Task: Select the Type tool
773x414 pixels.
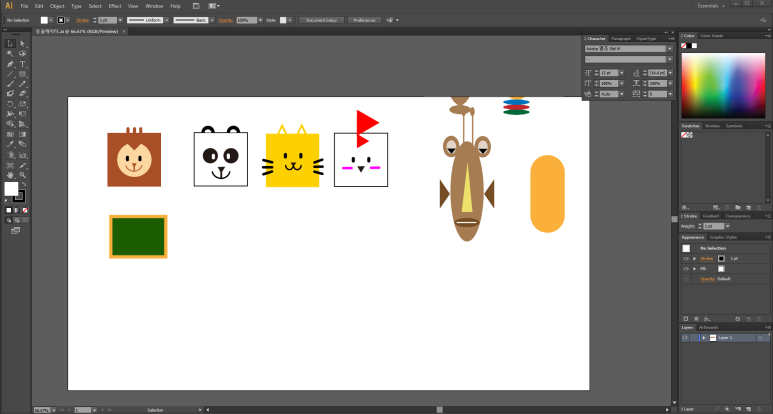Action: 22,64
